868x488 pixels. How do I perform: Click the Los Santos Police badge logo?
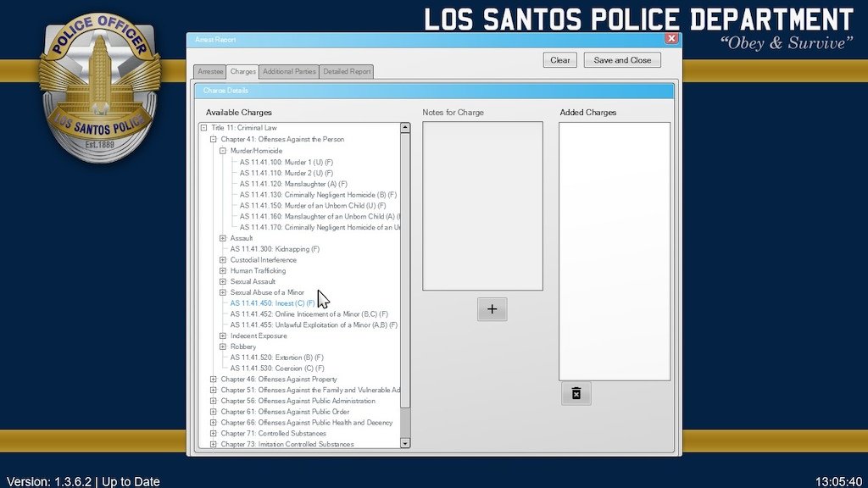(x=100, y=91)
